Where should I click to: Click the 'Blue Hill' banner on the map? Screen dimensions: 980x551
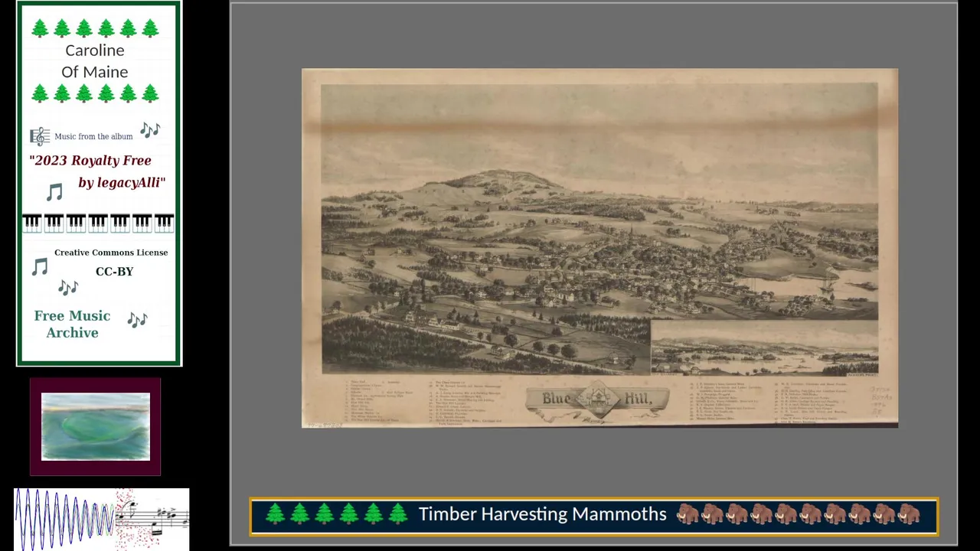pos(597,399)
